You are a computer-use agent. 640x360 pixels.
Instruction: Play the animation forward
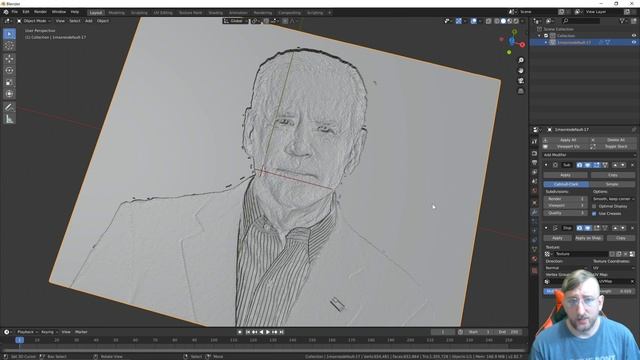[268, 332]
